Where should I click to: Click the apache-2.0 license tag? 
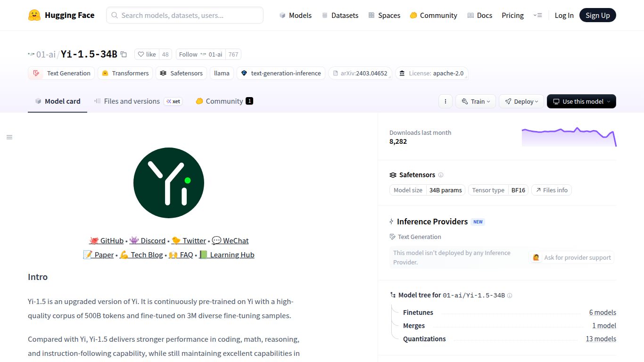[431, 73]
